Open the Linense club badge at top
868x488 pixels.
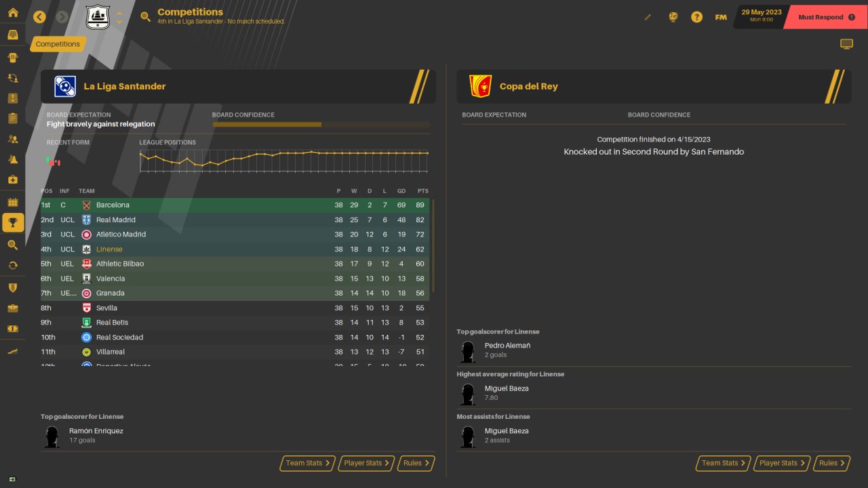pos(98,17)
